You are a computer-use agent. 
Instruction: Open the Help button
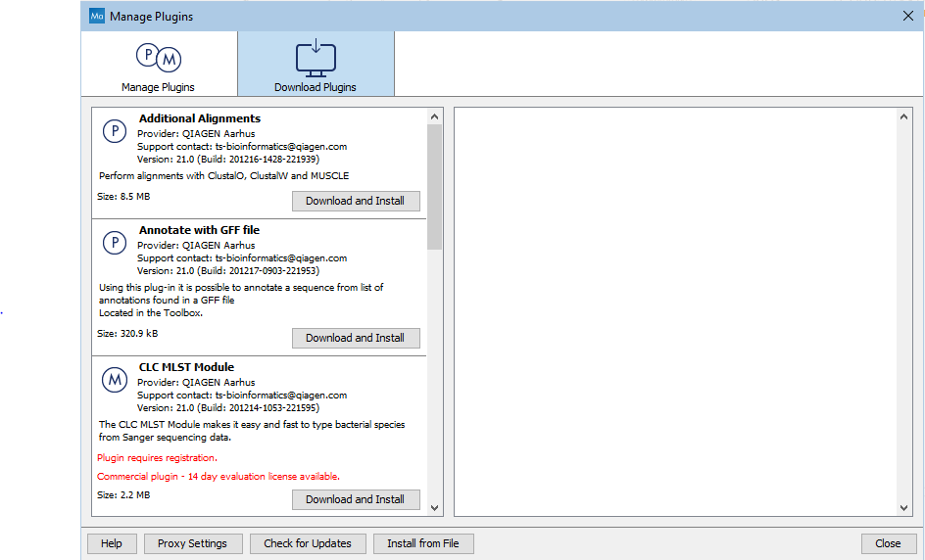coord(112,543)
